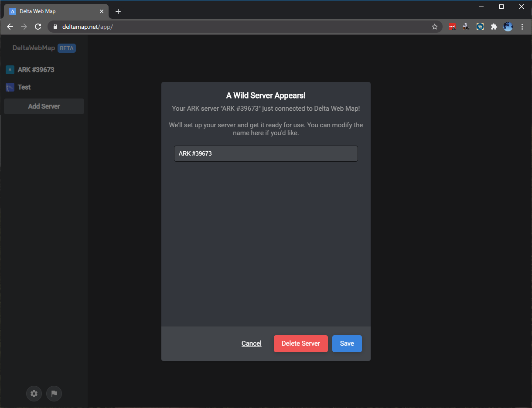Minimize the Chrome window
This screenshot has height=408, width=532.
[x=481, y=7]
